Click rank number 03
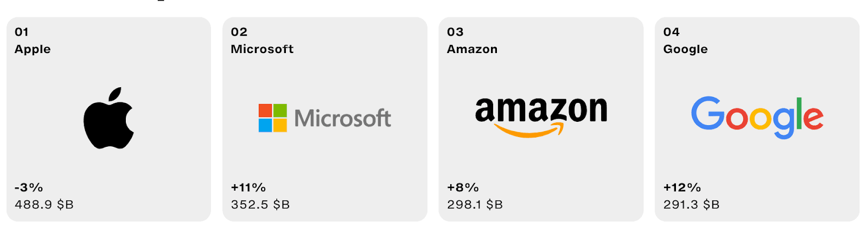Viewport: 868px width, 228px height. (455, 32)
